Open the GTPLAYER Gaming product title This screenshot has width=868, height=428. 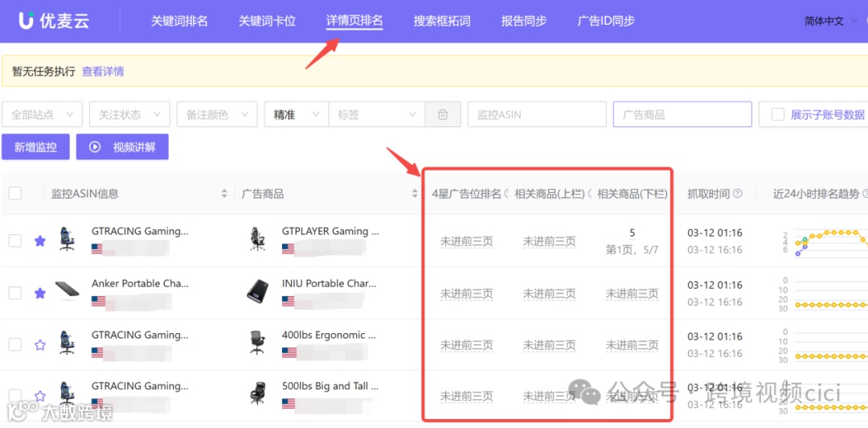(330, 231)
